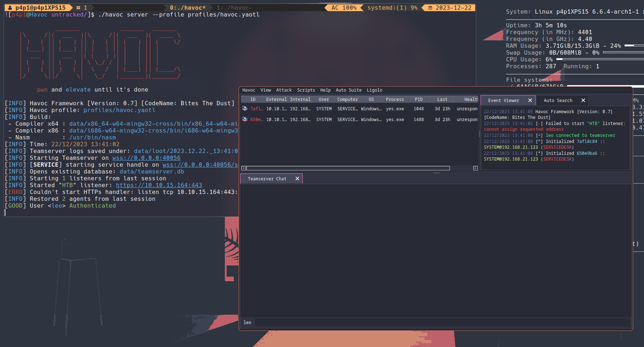This screenshot has width=644, height=347.
Task: Expand the Attack menu
Action: (284, 90)
